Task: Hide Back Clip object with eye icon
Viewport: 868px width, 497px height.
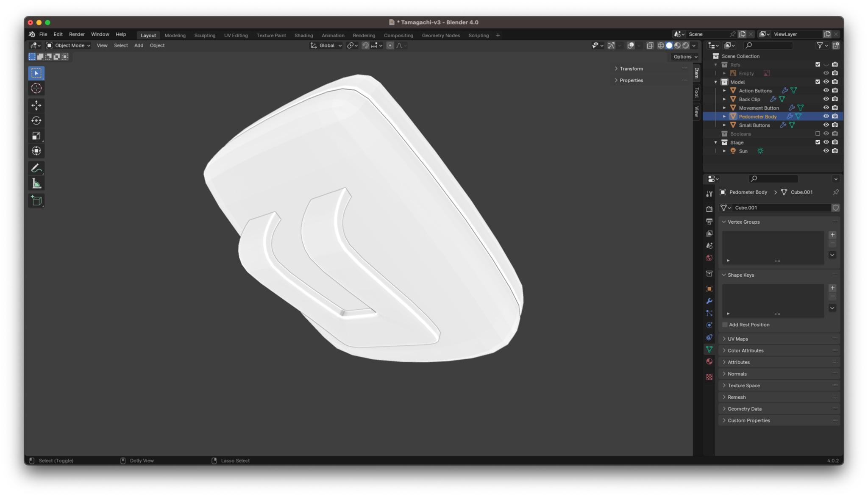Action: 826,99
